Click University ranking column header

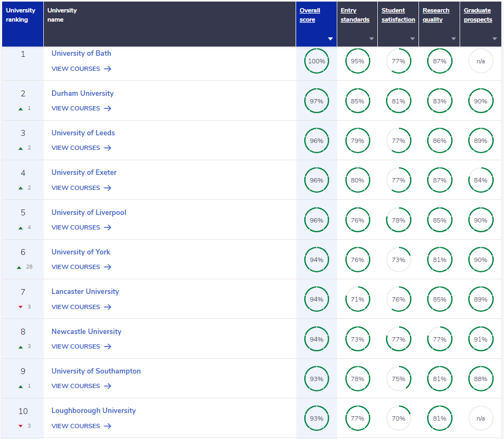tap(21, 15)
